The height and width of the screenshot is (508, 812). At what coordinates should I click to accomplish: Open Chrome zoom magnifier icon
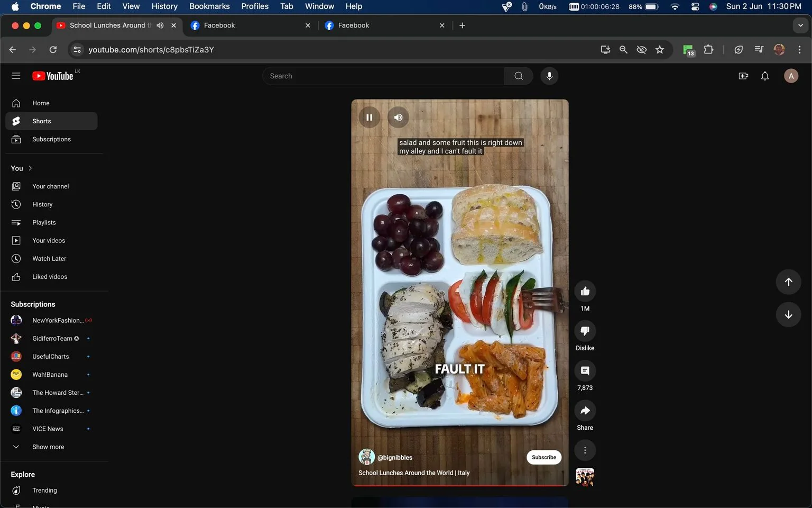623,49
